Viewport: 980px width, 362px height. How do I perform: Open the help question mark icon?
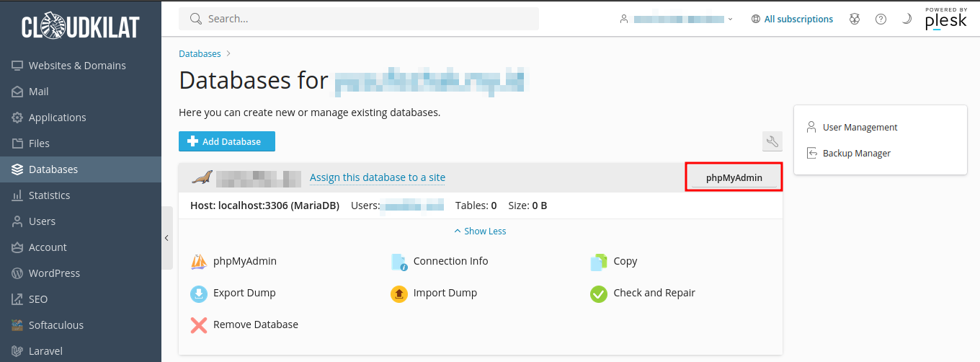pyautogui.click(x=881, y=19)
